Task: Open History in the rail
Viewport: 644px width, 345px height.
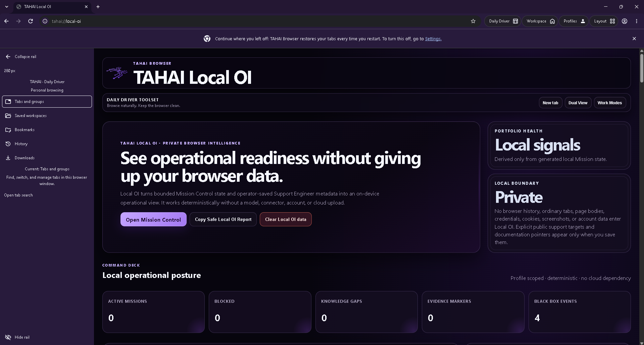Action: coord(47,144)
